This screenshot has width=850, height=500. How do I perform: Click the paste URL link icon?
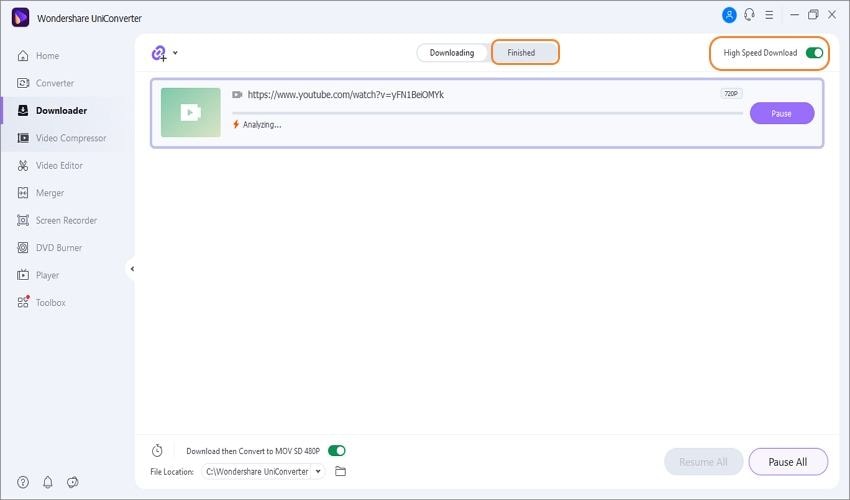159,53
